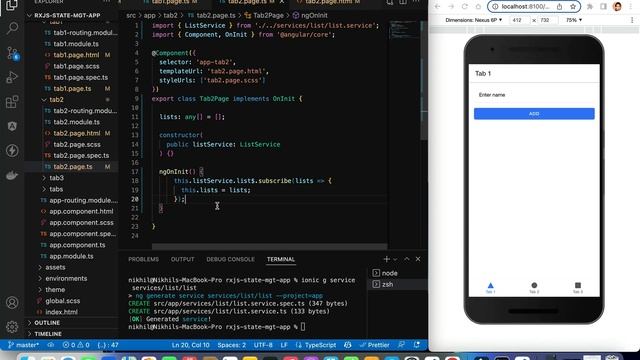Open tab2.page.scss in the explorer
The height and width of the screenshot is (360, 640).
[77, 144]
